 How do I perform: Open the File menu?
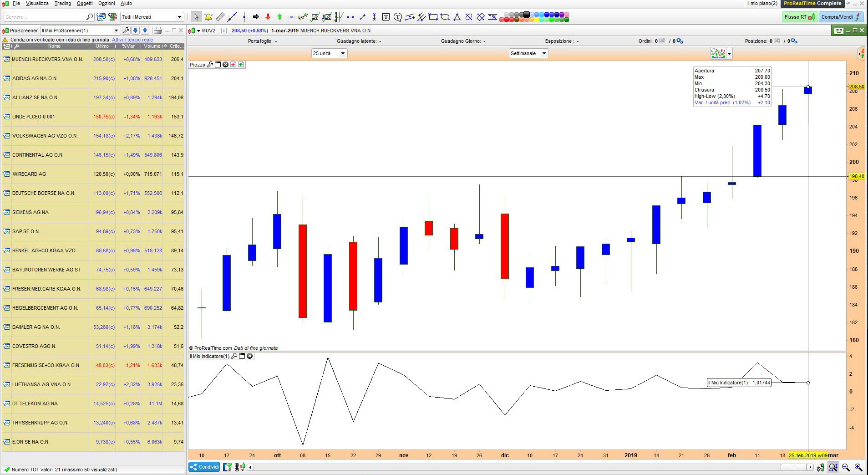pos(16,3)
